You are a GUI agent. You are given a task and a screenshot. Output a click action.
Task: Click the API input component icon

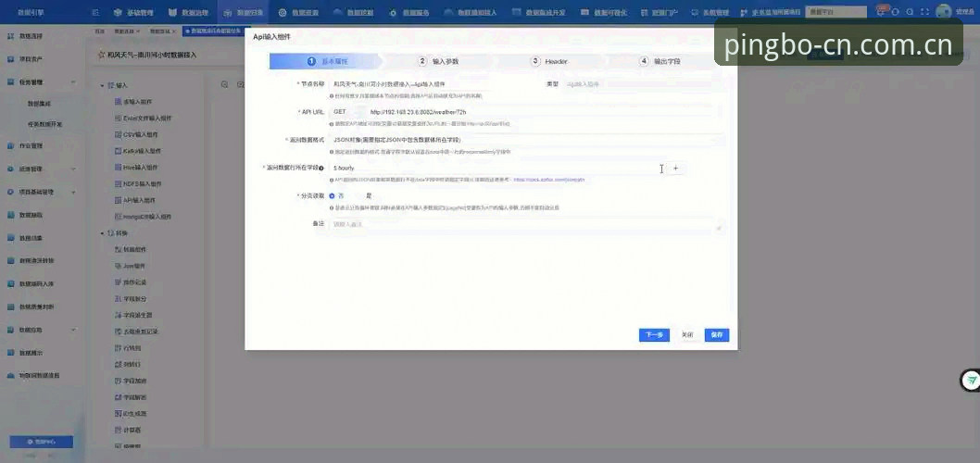[x=119, y=201]
